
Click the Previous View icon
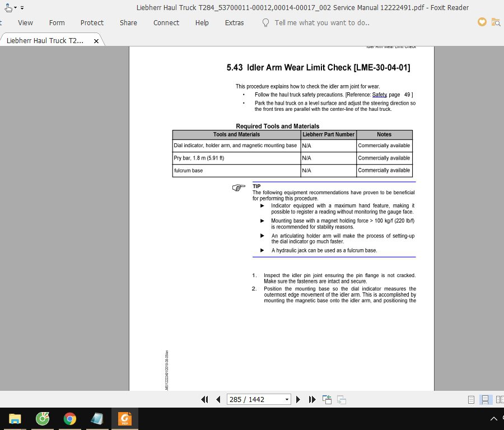tap(327, 399)
